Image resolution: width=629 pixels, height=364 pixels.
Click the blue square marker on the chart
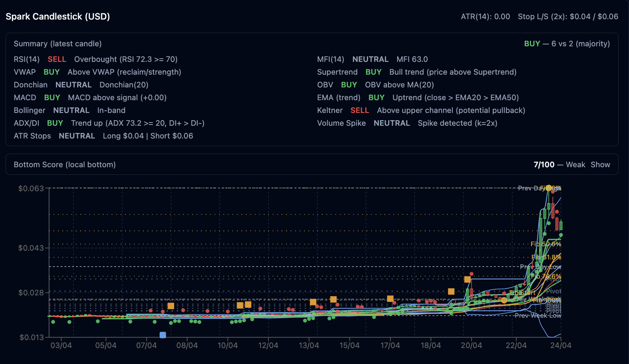[163, 335]
